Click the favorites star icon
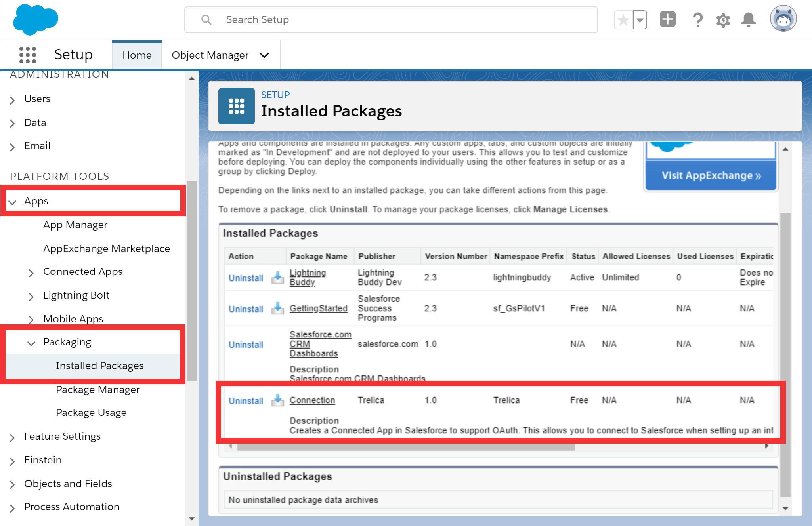Screen dimensions: 812x526 point(623,20)
